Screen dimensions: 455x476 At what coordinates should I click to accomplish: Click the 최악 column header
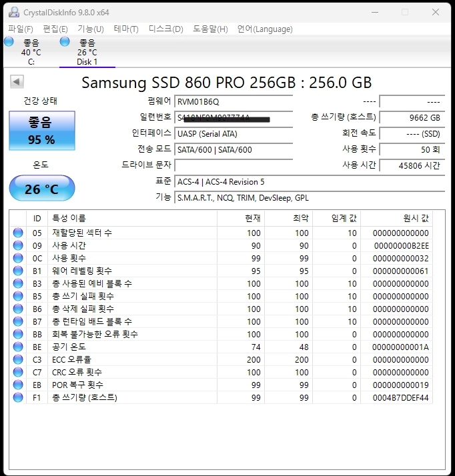(x=289, y=218)
